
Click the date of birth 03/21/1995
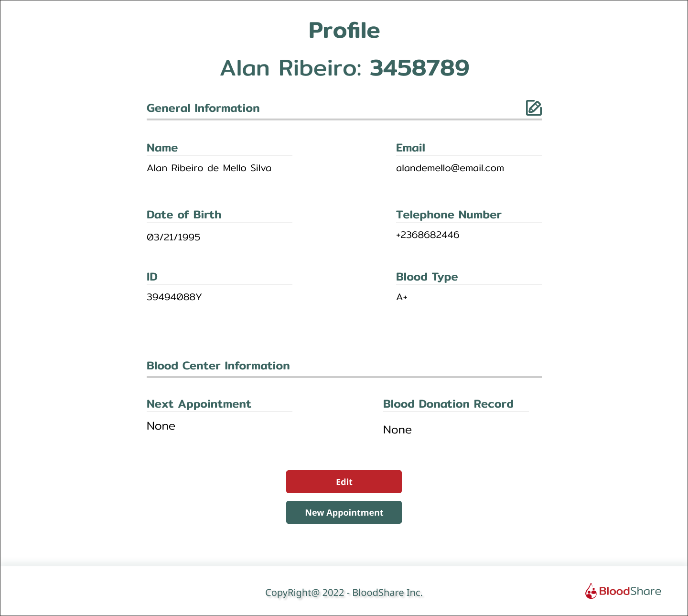173,237
